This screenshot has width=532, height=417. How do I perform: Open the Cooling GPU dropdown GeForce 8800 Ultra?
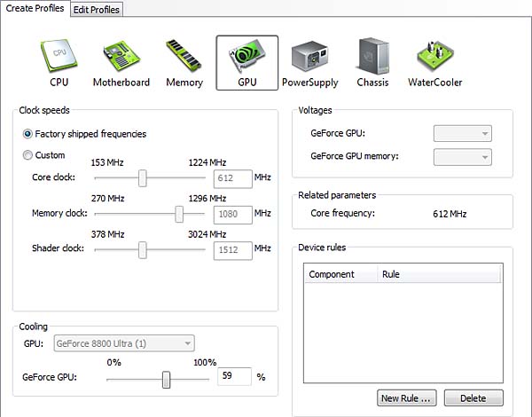click(124, 343)
